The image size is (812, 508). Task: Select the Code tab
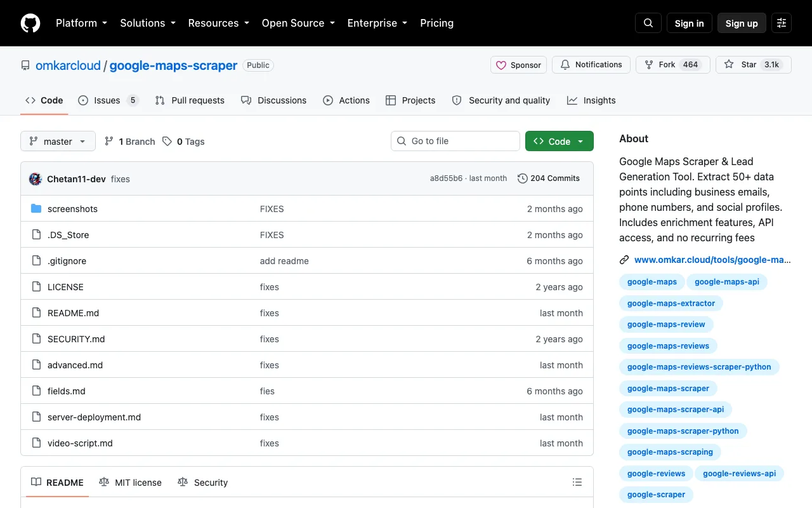44,100
